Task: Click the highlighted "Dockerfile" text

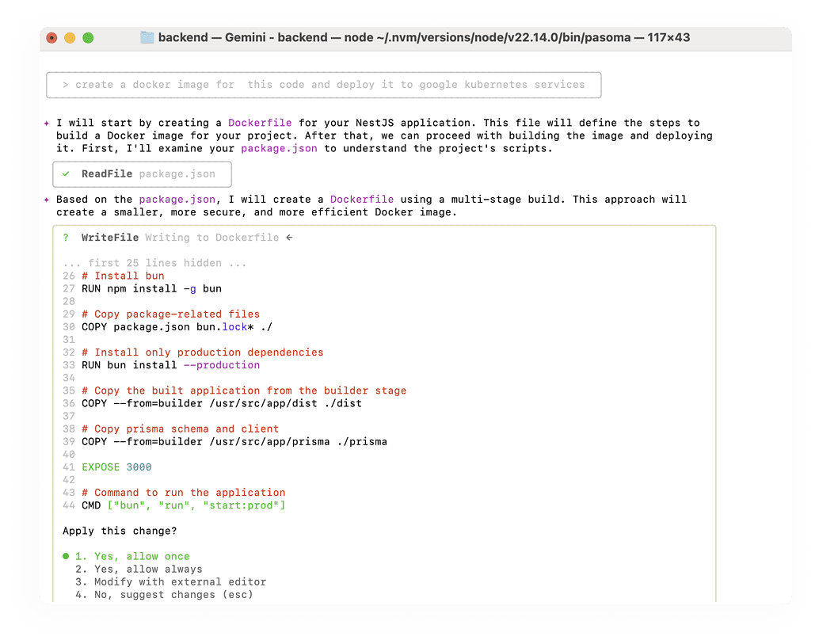Action: click(260, 123)
